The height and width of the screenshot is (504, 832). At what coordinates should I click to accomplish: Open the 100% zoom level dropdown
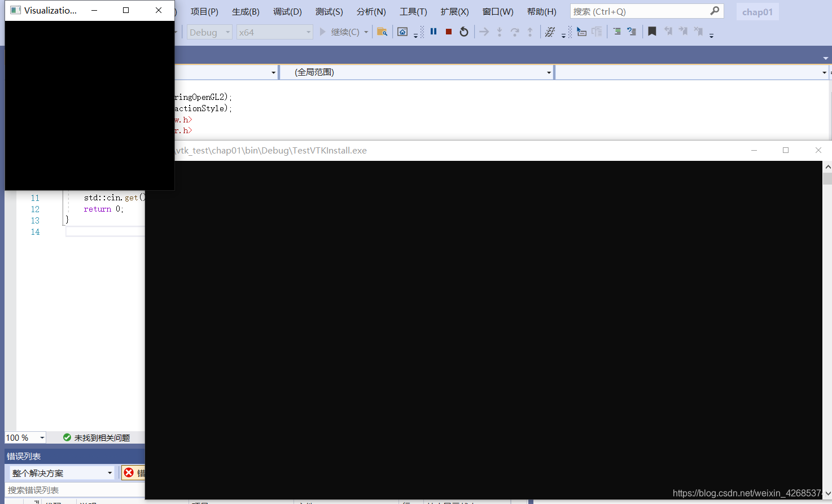(25, 437)
